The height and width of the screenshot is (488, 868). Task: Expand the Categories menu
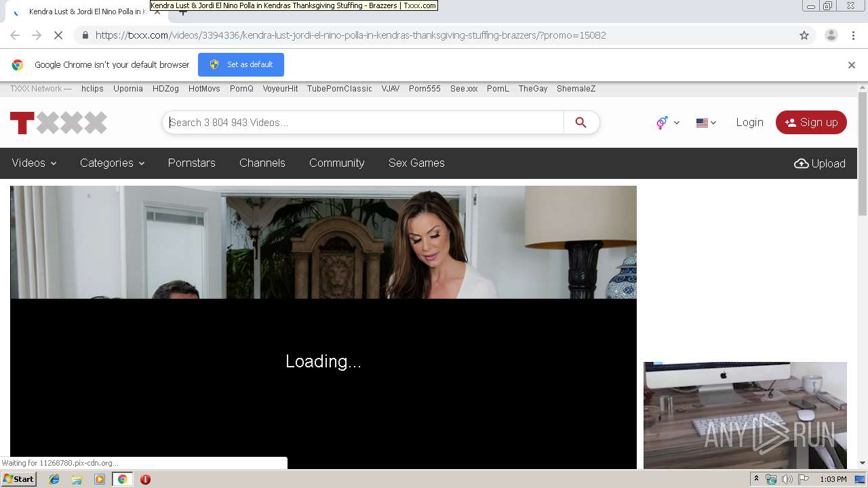[112, 163]
